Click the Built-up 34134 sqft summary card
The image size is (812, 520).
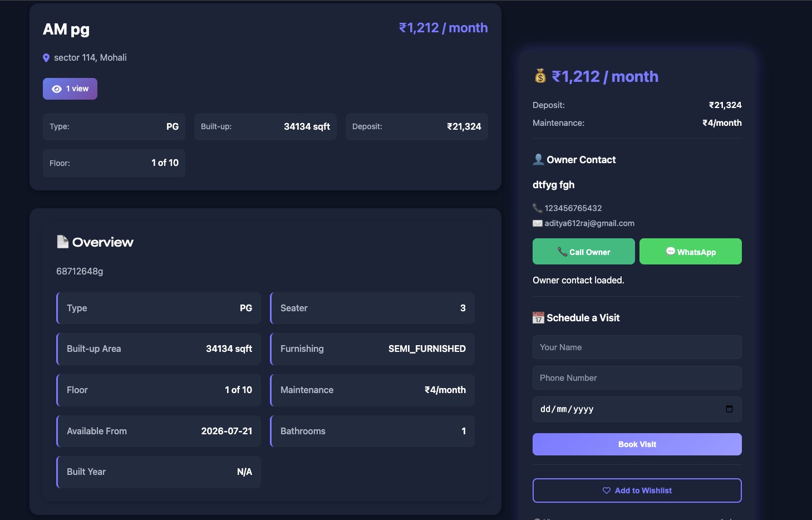(265, 127)
